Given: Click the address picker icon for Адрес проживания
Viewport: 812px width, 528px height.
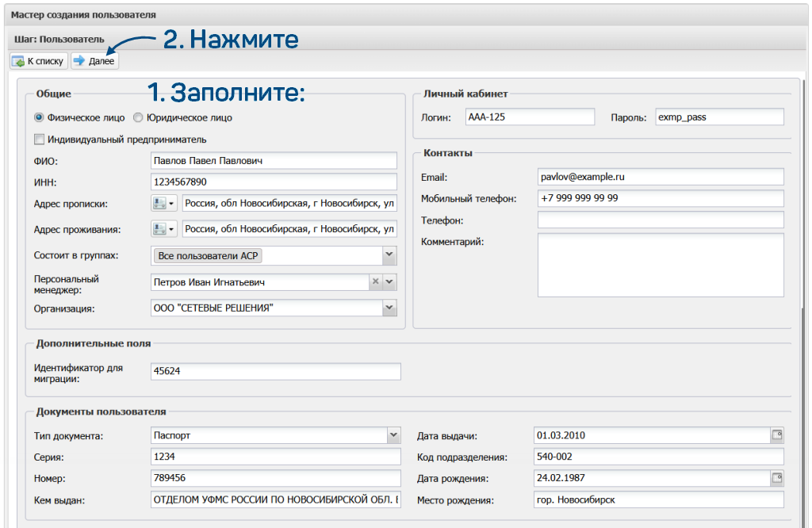Looking at the screenshot, I should pos(163,230).
